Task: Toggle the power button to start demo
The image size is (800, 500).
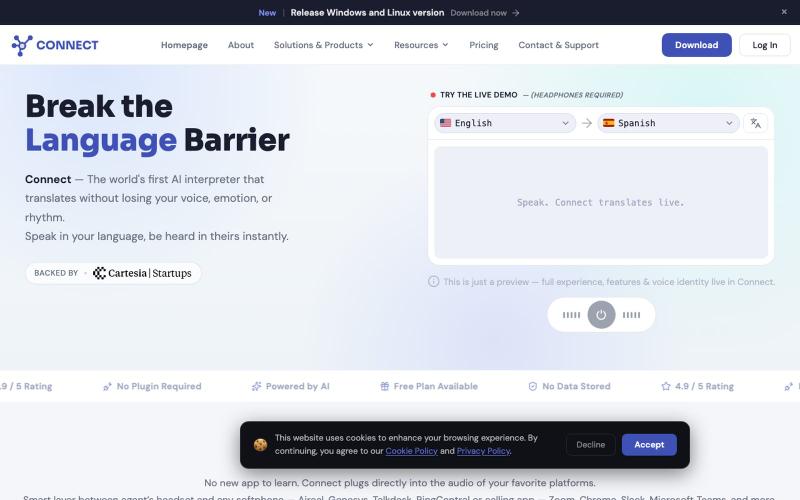Action: (601, 315)
